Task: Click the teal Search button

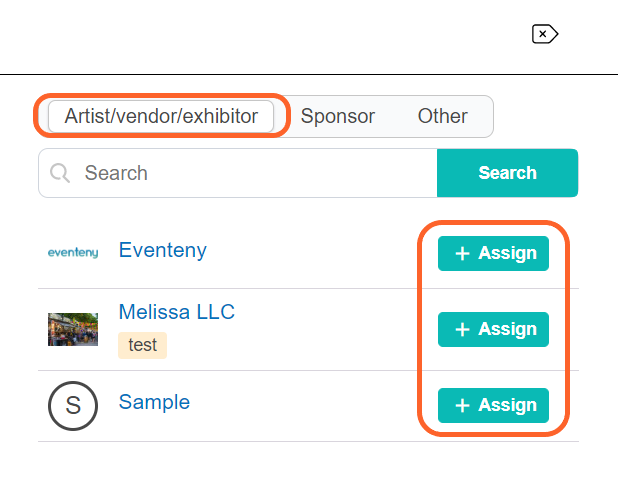Action: pos(508,173)
